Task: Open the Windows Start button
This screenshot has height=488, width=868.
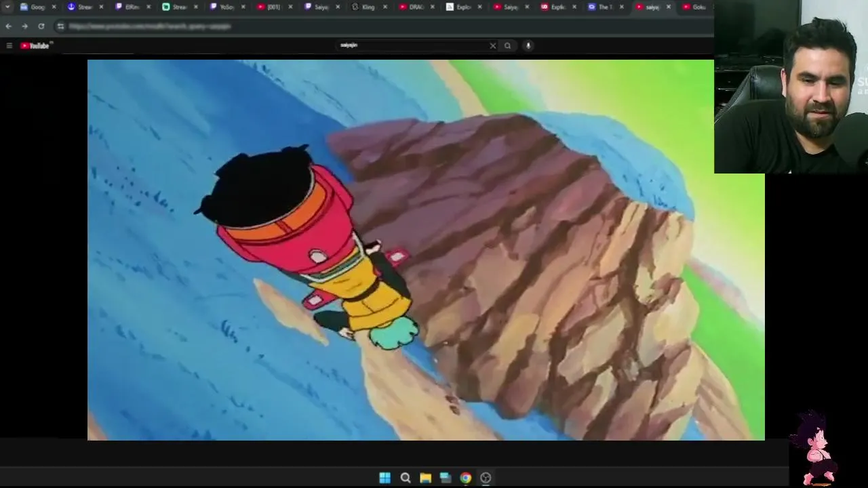Action: (x=384, y=478)
